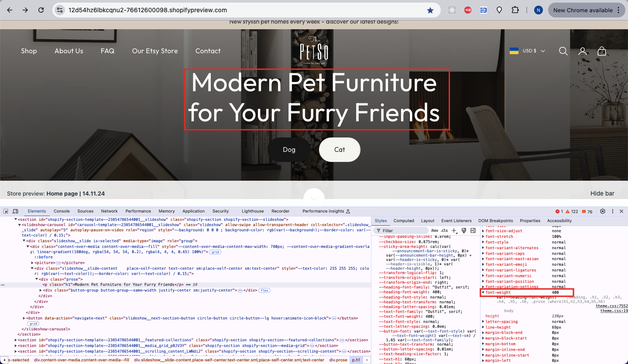Screen dimensions: 628x364
Task: Switch to the Network tab
Action: (x=110, y=211)
